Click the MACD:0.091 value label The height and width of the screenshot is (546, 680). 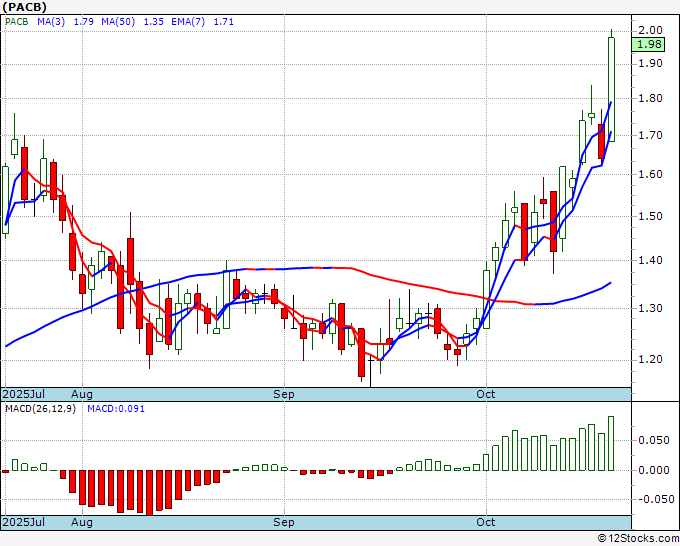click(116, 409)
